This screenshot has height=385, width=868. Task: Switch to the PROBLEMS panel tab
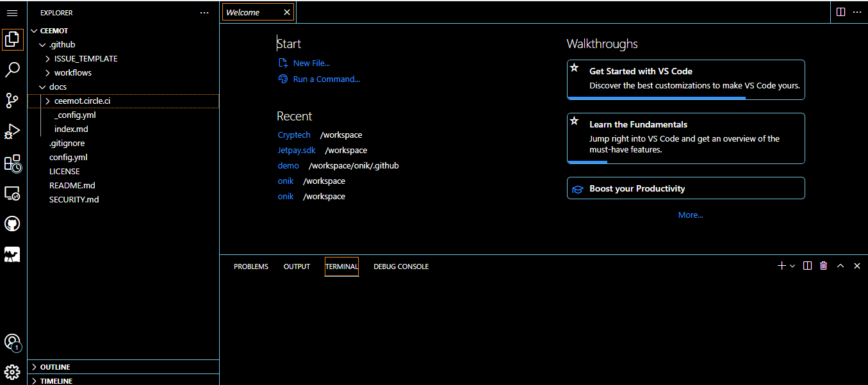[251, 266]
